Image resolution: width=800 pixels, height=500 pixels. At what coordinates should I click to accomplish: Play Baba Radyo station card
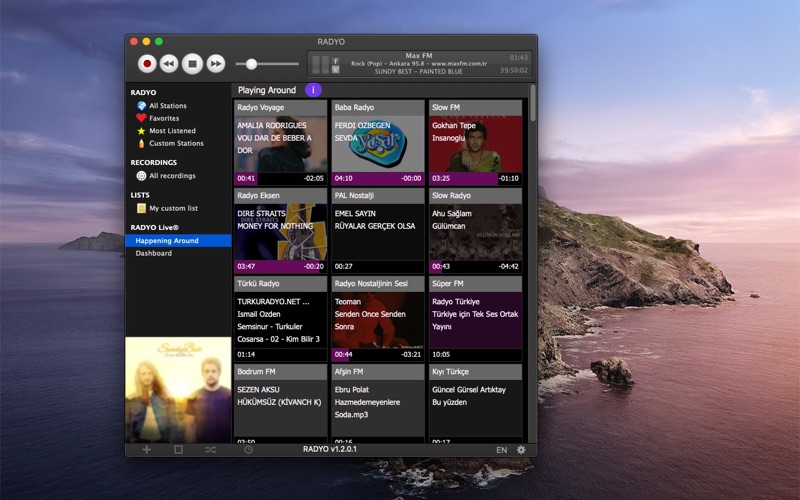coord(378,142)
